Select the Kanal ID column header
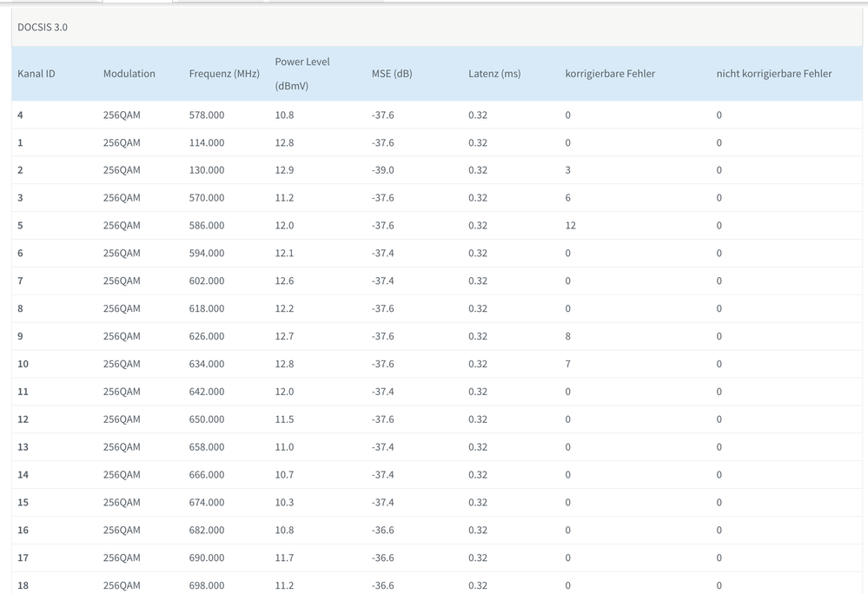Viewport: 868px width, 594px height. 36,74
